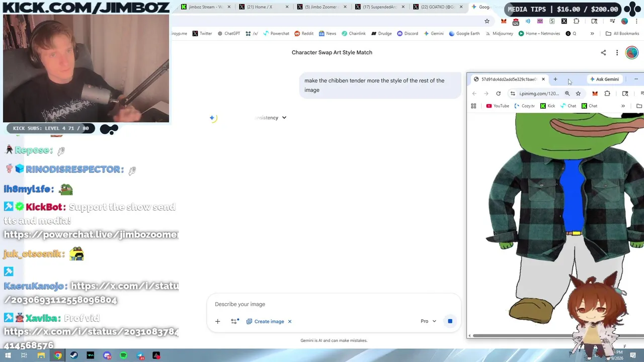Show more bookmarks chevron in small window
The width and height of the screenshot is (644, 362).
(623, 106)
